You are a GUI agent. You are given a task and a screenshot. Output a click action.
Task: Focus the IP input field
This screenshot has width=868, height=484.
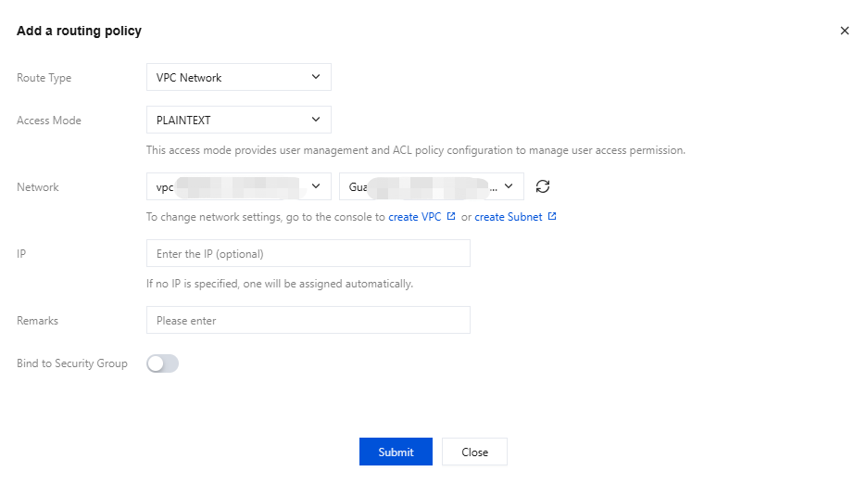click(x=308, y=253)
